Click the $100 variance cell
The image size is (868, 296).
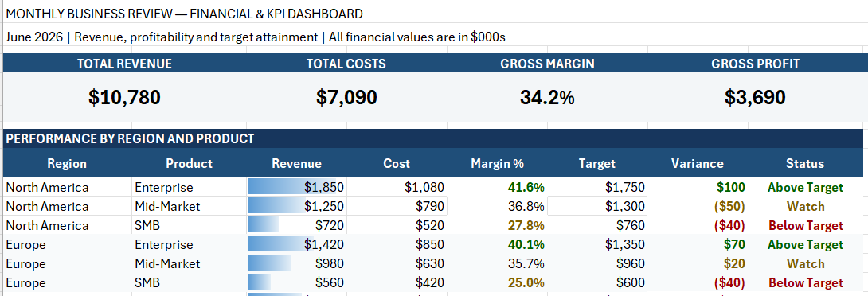[697, 187]
